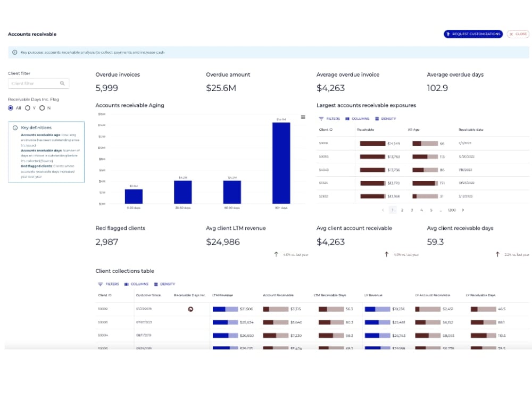Click the Columns icon above the exposures table
Viewport: 532px width, 399px height.
point(346,119)
